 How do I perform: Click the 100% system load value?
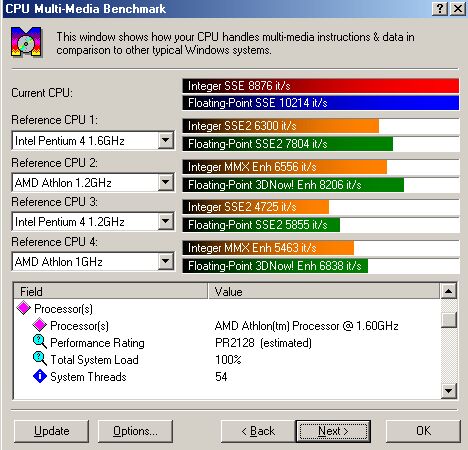coord(228,360)
